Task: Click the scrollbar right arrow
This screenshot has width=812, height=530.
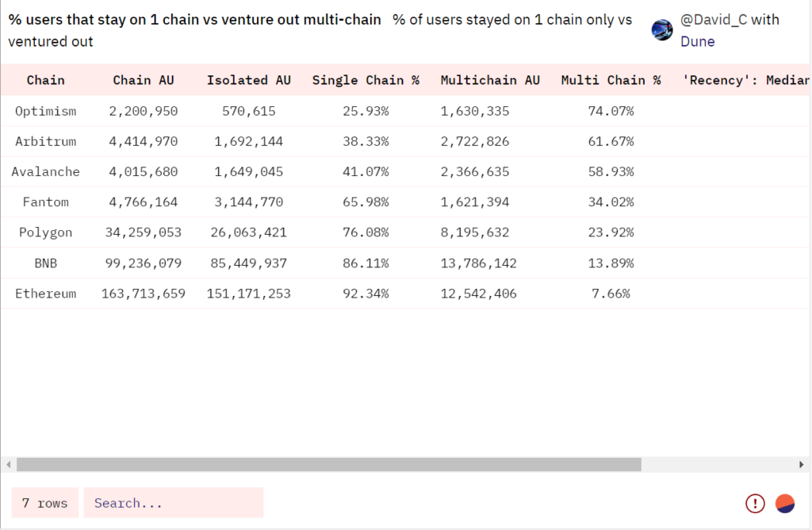Action: pos(801,464)
